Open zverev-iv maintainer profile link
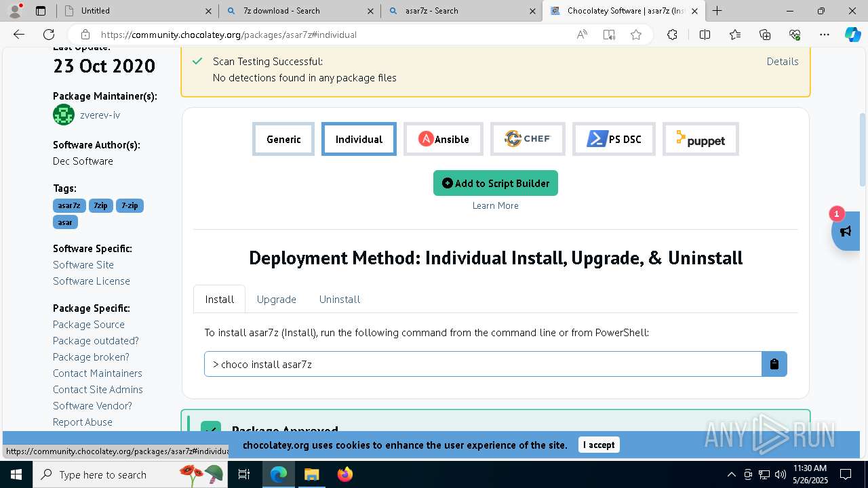The image size is (868, 488). click(100, 115)
